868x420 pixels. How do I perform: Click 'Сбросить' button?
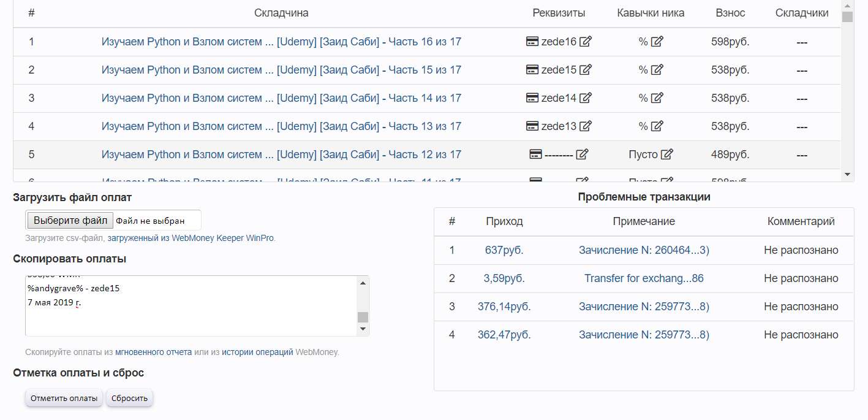point(129,398)
